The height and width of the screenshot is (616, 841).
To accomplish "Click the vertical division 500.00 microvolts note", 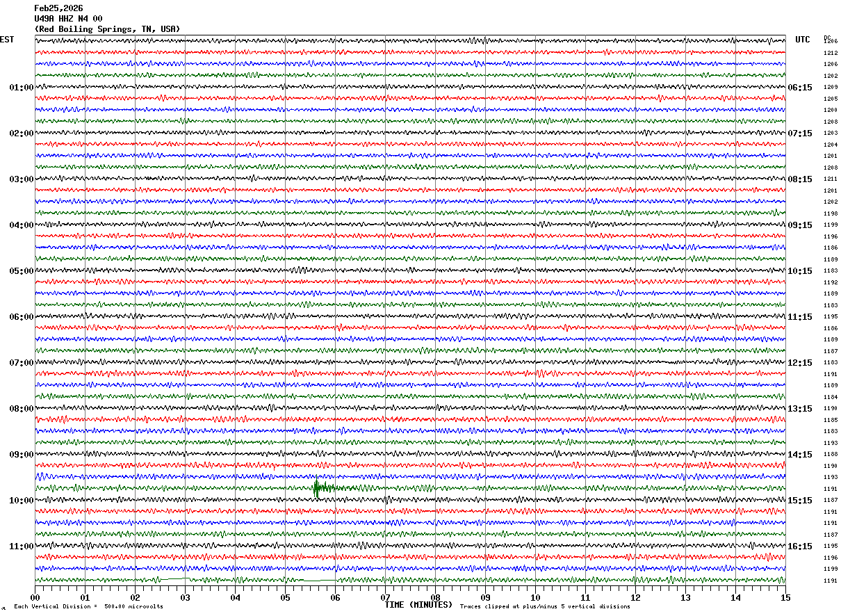I will pos(89,606).
